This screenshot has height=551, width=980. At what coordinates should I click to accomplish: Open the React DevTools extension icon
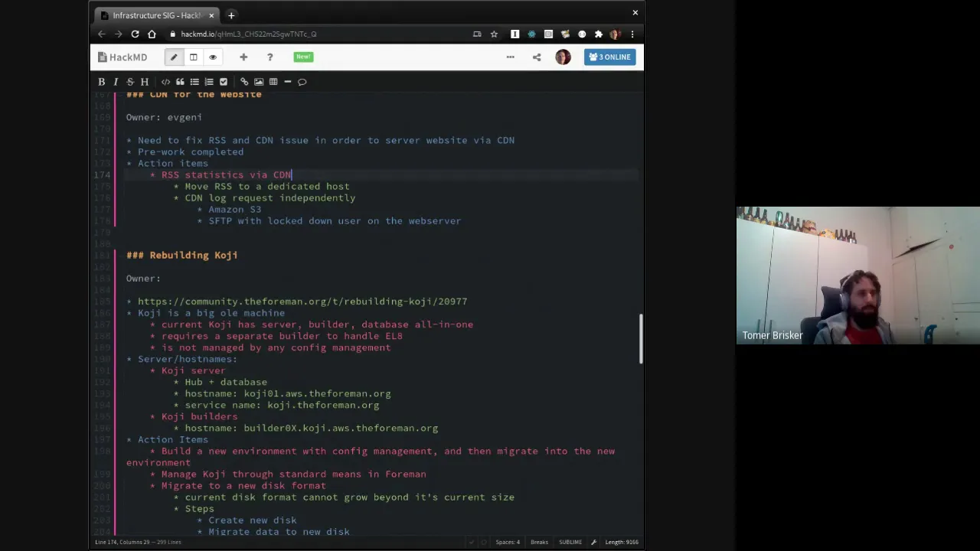coord(531,34)
